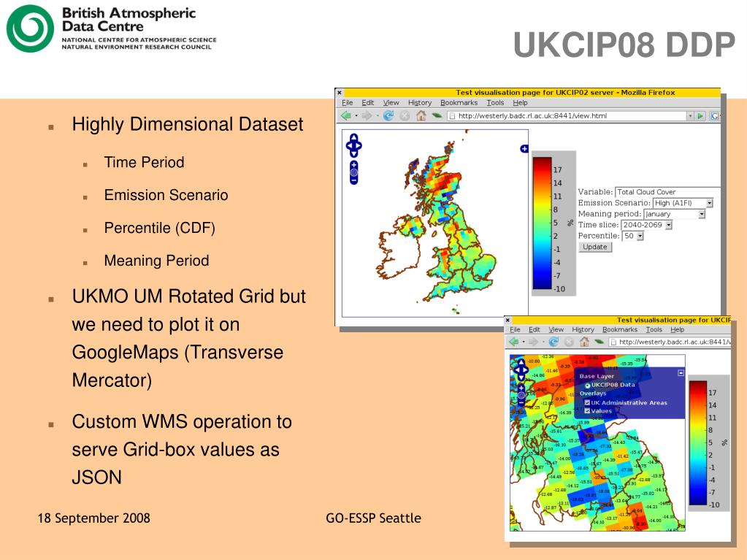
Task: Open Meaning period dropdown showing January
Action: tap(674, 214)
